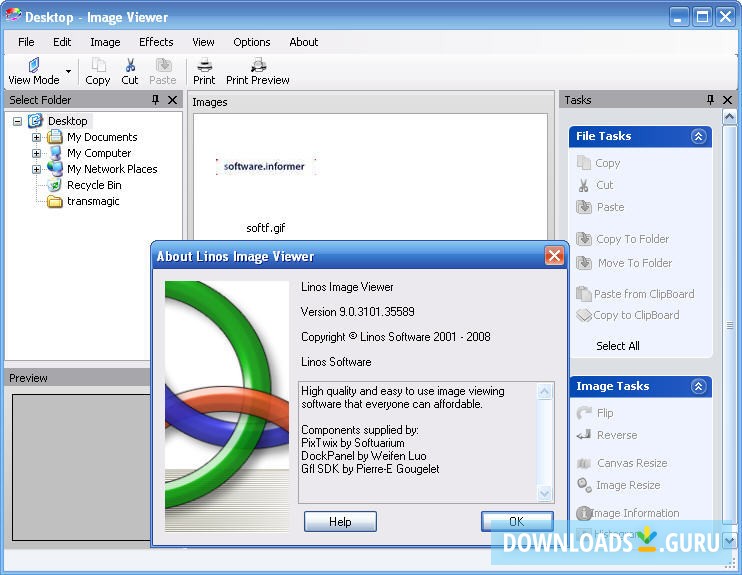
Task: Click 'PixTwix by Softuarium' line
Action: (353, 443)
